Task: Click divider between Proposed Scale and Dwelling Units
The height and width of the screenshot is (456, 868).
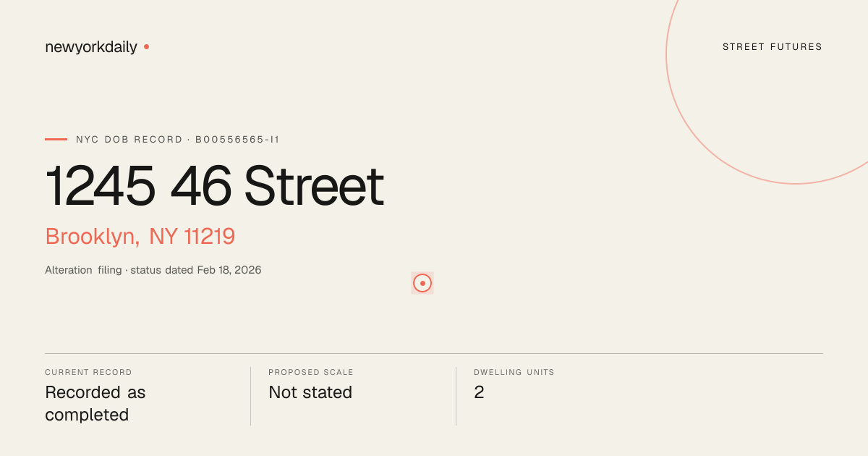Action: 456,396
